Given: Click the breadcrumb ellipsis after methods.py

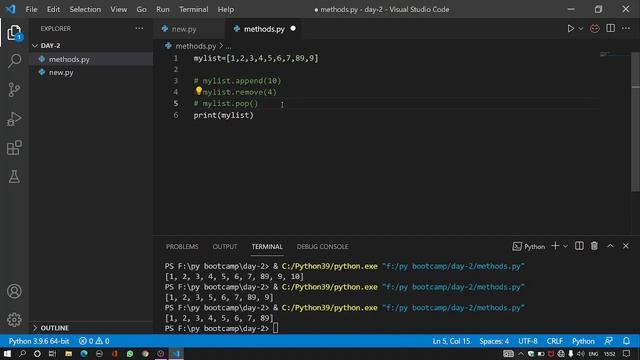Looking at the screenshot, I should tap(228, 47).
